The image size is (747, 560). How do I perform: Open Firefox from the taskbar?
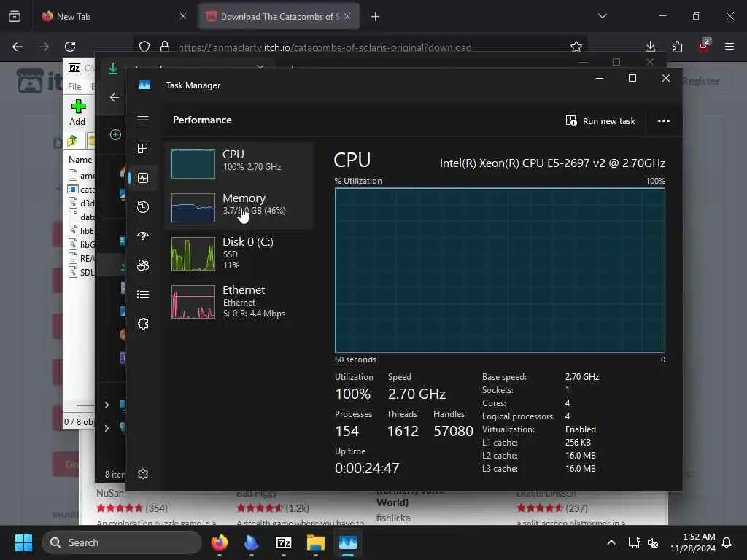pos(219,542)
